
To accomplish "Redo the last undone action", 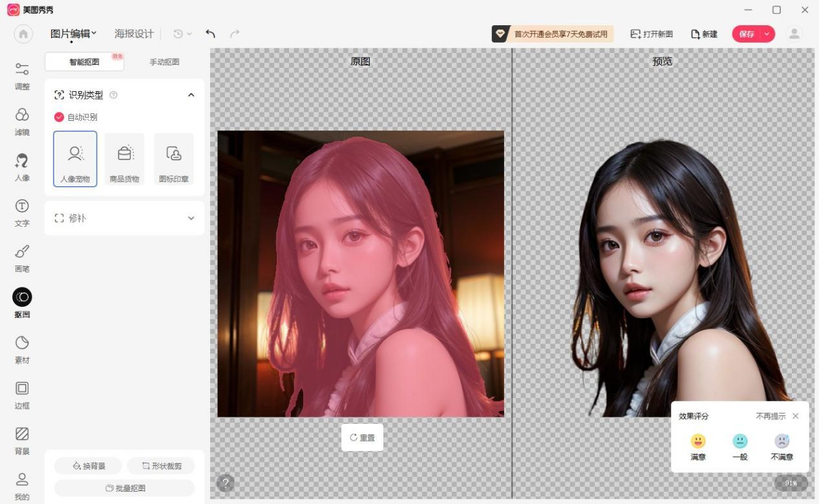I will 235,34.
